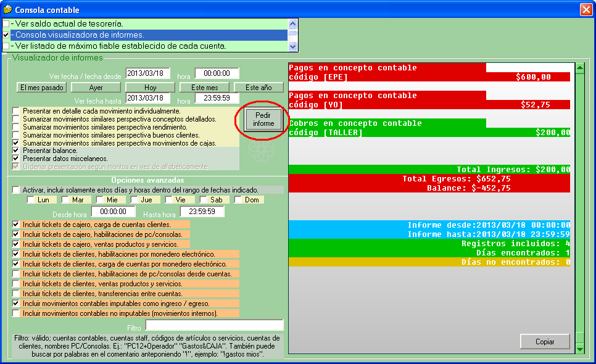Check 'Incluir movimientos contables no imputables'
Screen dimensions: 596x364
coord(15,313)
